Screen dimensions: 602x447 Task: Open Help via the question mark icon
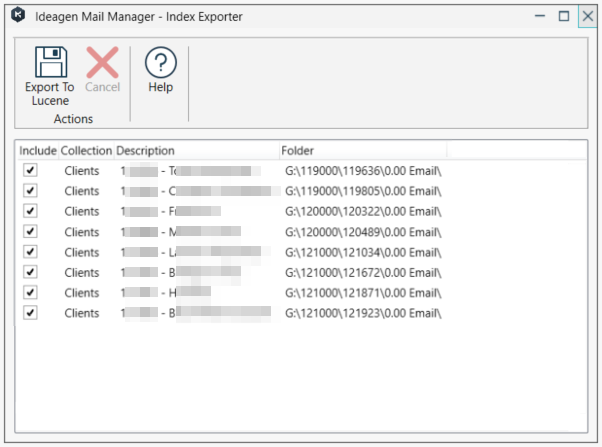coord(160,63)
